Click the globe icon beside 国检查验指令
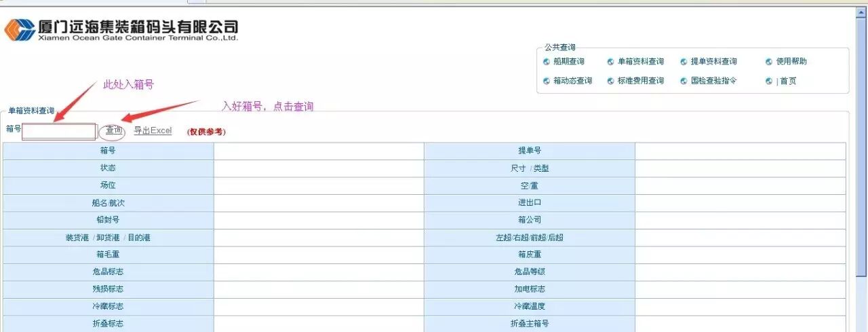 (684, 81)
